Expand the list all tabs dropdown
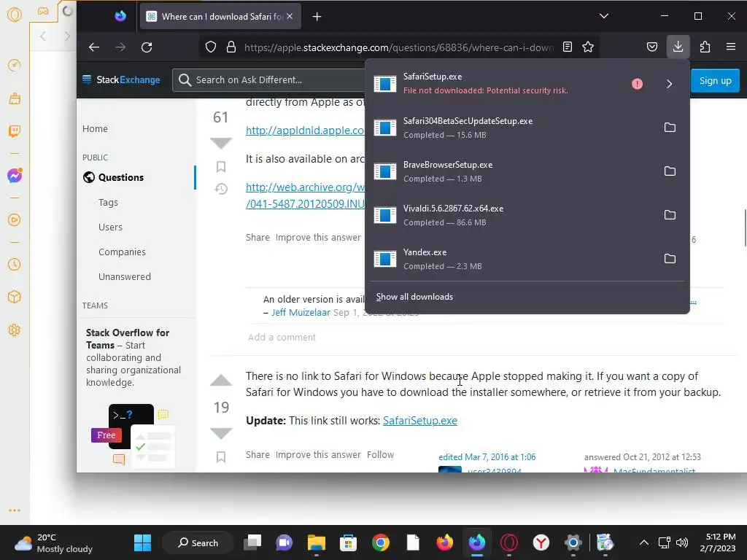The height and width of the screenshot is (560, 747). (x=603, y=16)
